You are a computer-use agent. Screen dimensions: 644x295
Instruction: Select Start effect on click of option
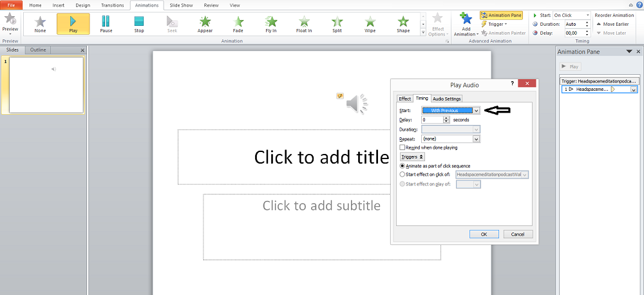point(402,174)
